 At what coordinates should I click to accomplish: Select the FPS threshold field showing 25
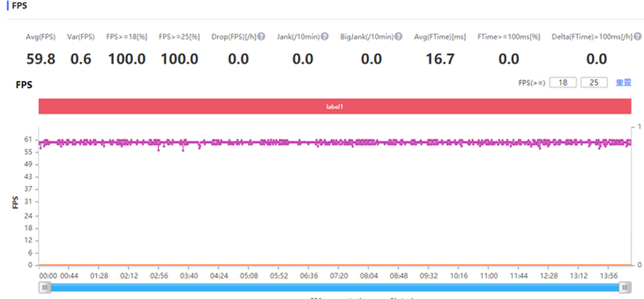594,83
